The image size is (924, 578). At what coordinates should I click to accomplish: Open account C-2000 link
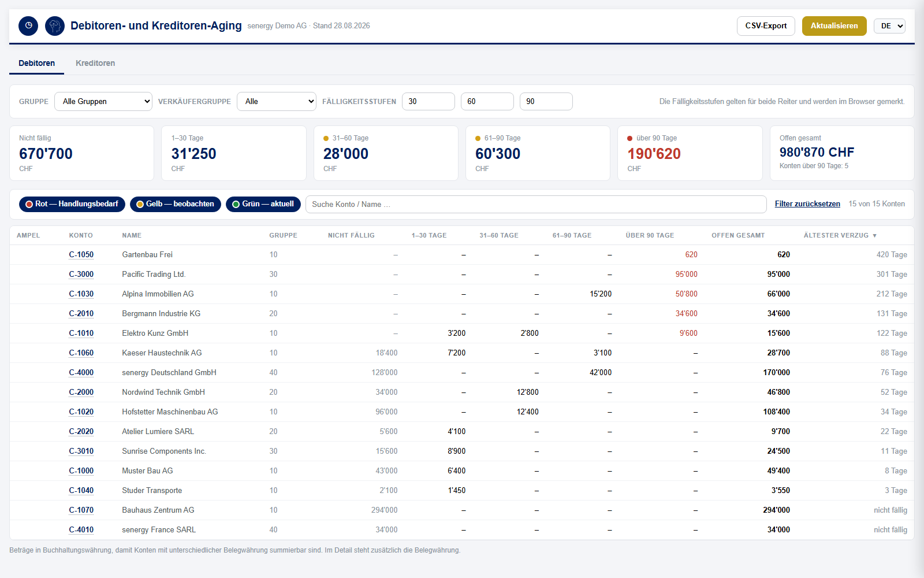point(81,392)
